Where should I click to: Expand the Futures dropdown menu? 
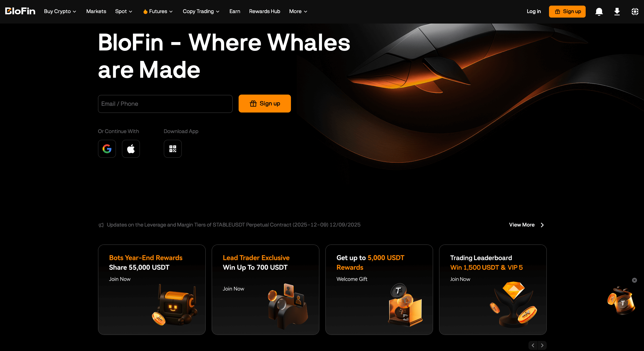point(158,11)
